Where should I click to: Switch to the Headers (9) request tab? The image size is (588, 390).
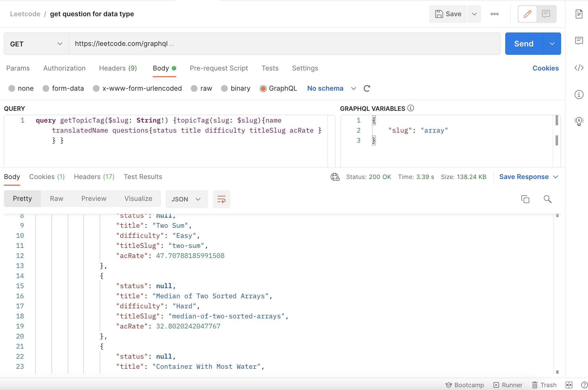click(x=117, y=68)
